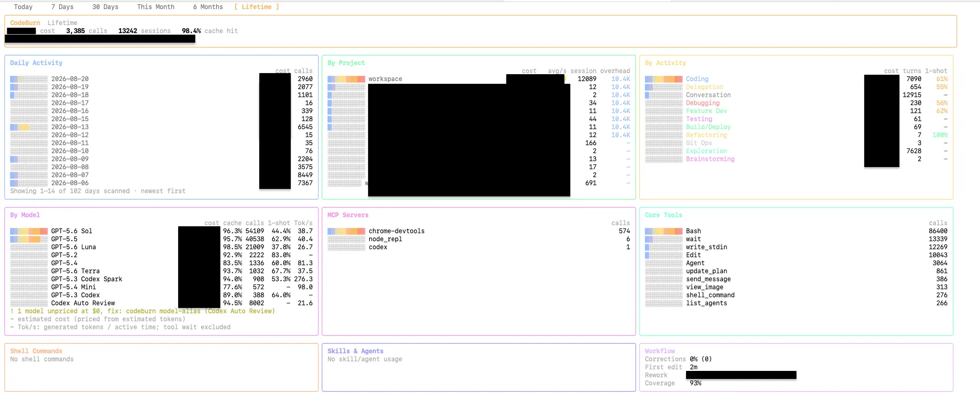Click the By Model panel heading
Screen dimensions: 980x396
(25, 215)
